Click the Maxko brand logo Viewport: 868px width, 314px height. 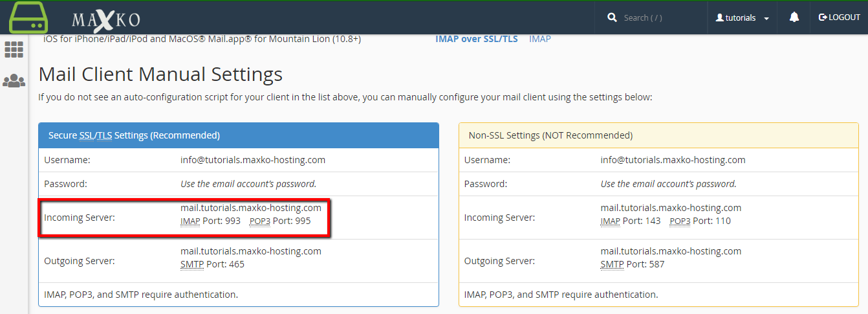105,18
